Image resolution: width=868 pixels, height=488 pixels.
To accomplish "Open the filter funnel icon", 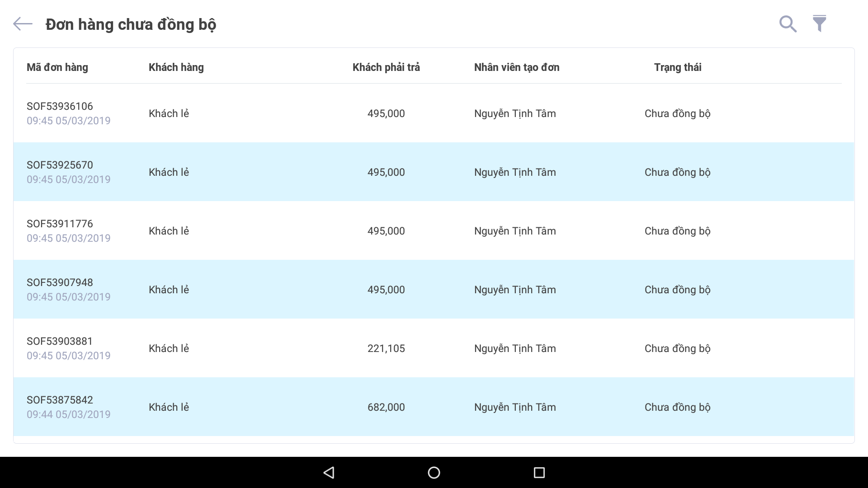I will tap(819, 23).
